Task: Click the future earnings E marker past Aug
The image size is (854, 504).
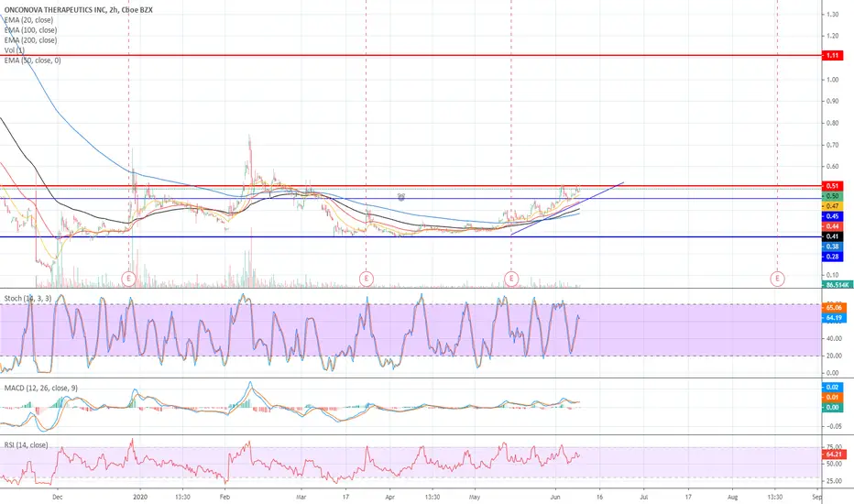Action: [x=777, y=279]
